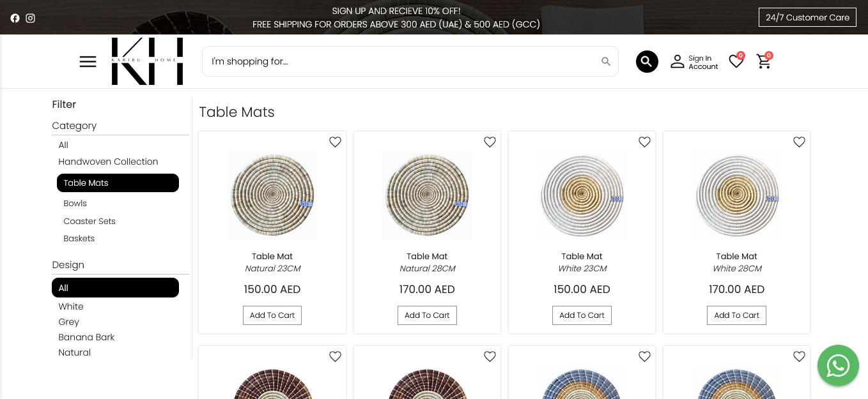The height and width of the screenshot is (399, 868).
Task: Click the Karibu Home logo
Action: click(x=147, y=61)
